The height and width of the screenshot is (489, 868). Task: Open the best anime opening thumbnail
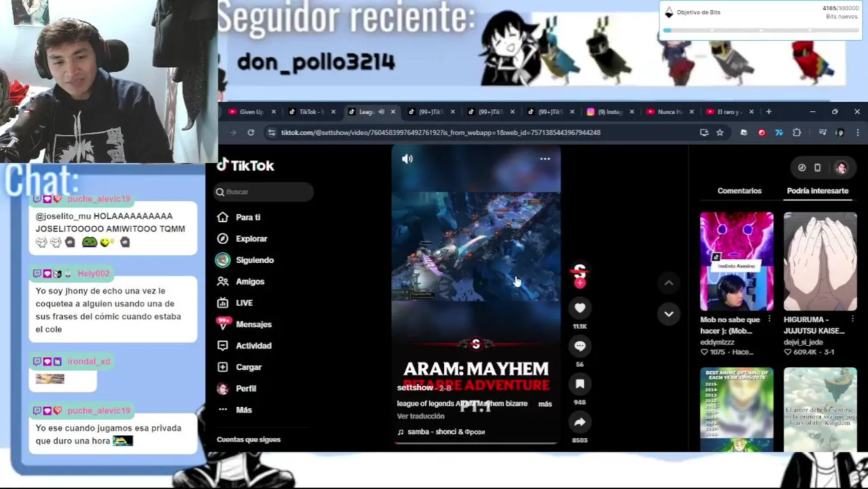(736, 410)
